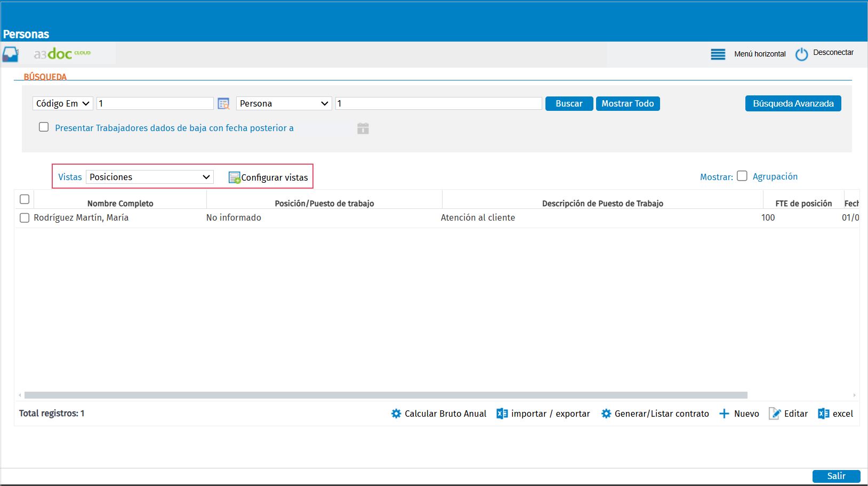
Task: Click the importar / exportar Excel icon
Action: coord(502,414)
